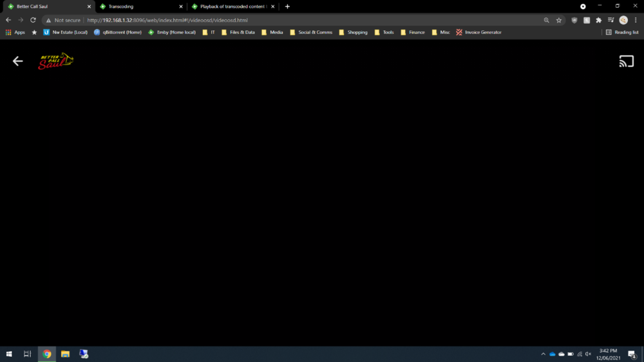Open File Explorer from taskbar
This screenshot has height=362, width=644.
click(65, 354)
